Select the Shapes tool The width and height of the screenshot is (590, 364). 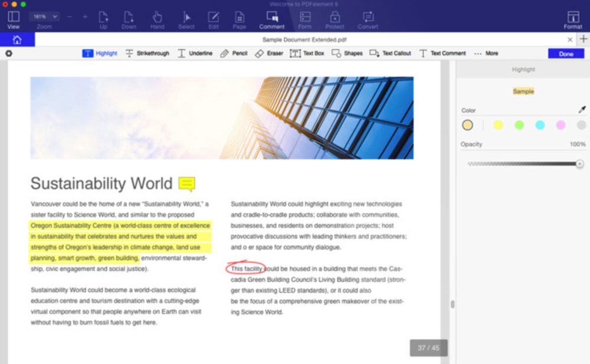point(347,54)
